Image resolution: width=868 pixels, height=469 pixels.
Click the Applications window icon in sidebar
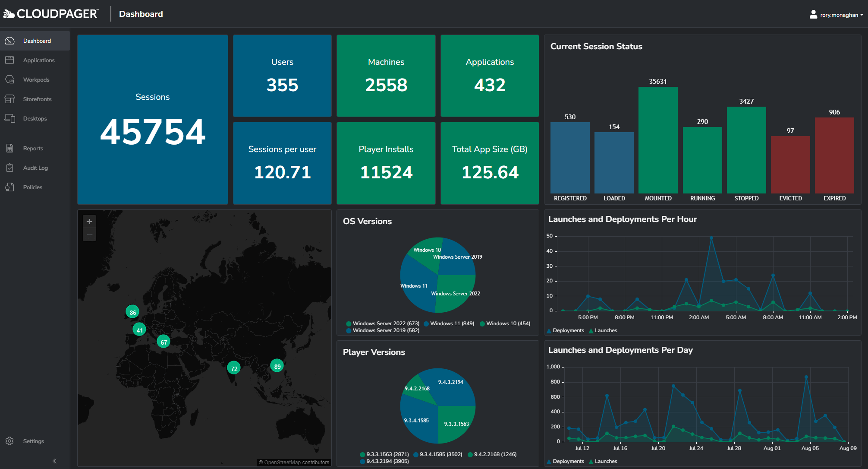click(x=9, y=60)
